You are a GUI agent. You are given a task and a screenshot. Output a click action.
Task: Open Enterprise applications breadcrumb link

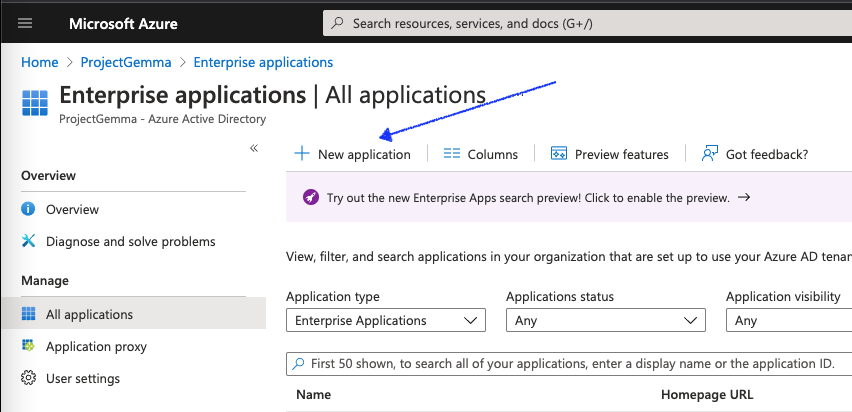(264, 63)
